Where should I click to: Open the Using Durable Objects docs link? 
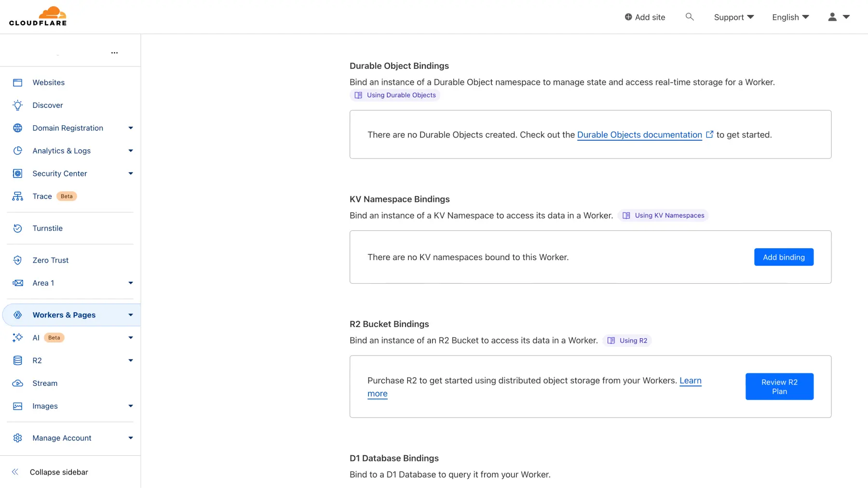point(394,95)
